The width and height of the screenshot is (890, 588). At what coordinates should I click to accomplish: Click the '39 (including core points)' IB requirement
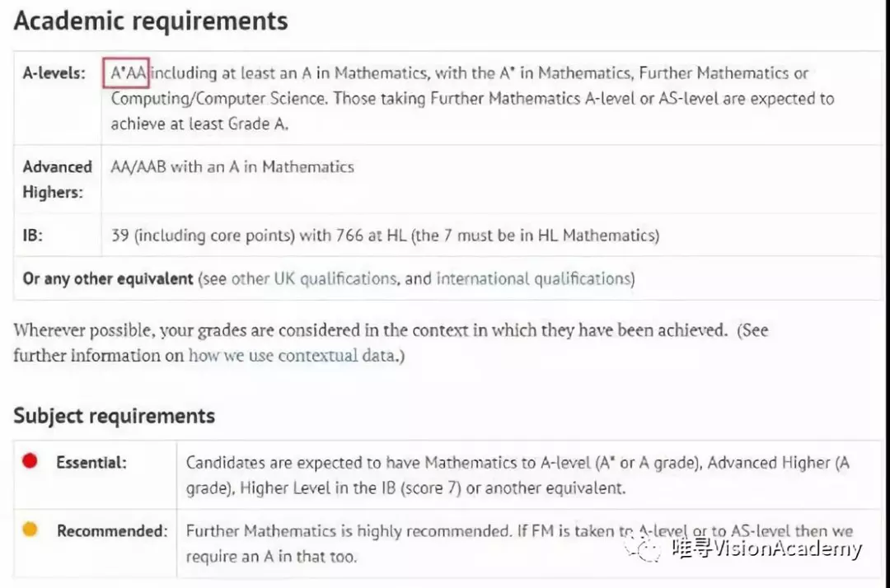point(203,236)
